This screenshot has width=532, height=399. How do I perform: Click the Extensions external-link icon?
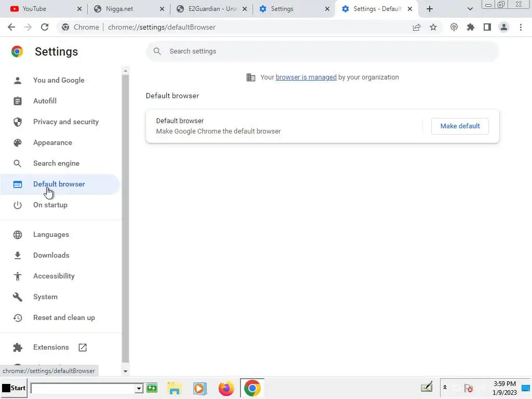point(83,348)
